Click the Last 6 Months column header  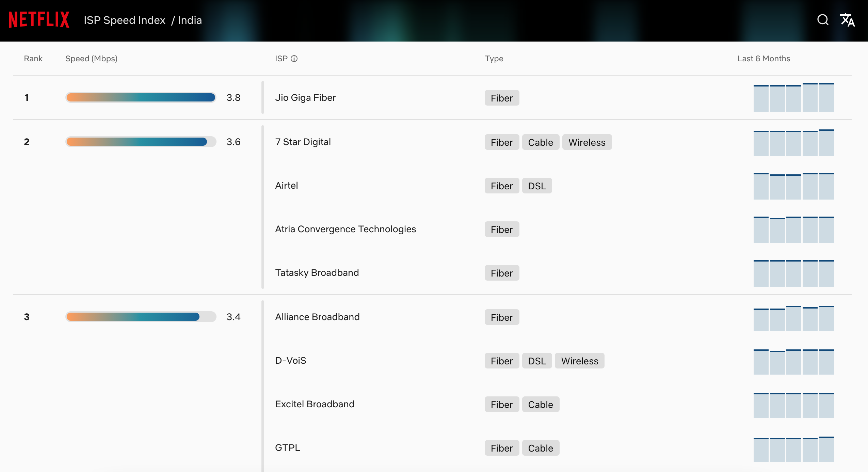[763, 59]
